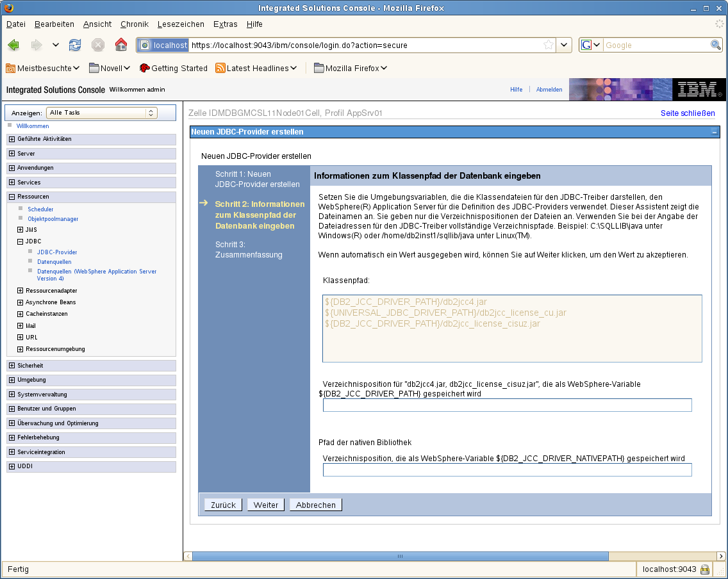Focus the Google search field
Screen dimensions: 728x579
tap(656, 45)
